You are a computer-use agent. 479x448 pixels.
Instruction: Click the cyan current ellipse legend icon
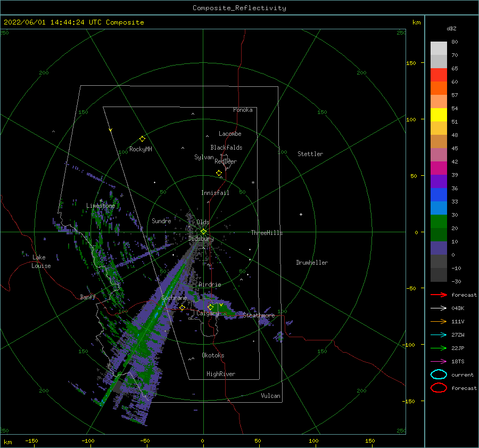pos(439,374)
